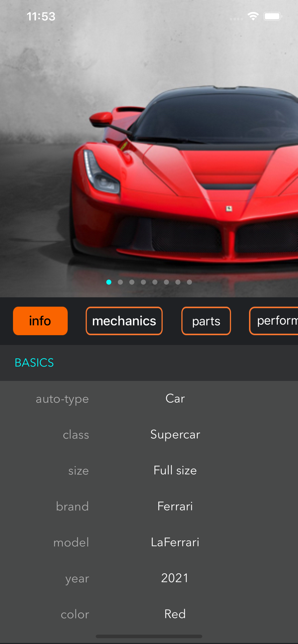Tap the brand label
Viewport: 298px width, 644px height.
coord(72,507)
